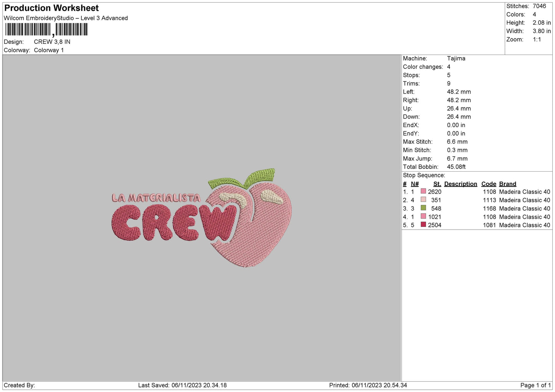
Task: Click the thread code 1081
Action: coord(489,225)
